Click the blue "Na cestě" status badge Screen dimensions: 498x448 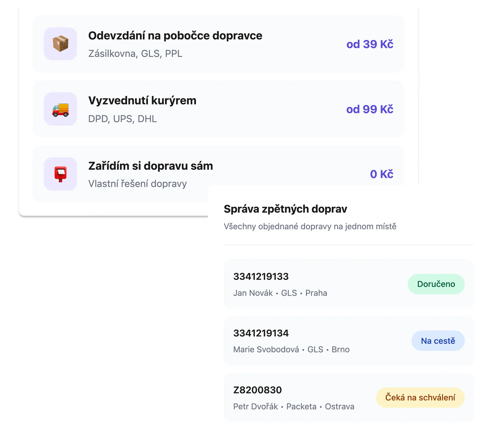coord(438,341)
